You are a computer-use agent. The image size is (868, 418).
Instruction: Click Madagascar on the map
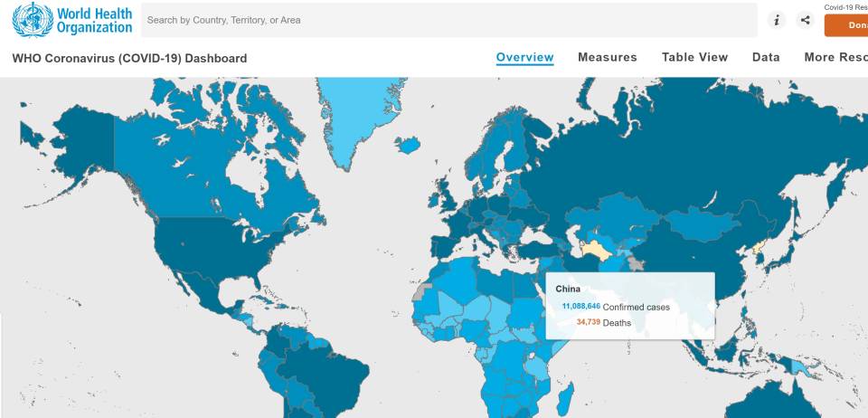(x=566, y=400)
